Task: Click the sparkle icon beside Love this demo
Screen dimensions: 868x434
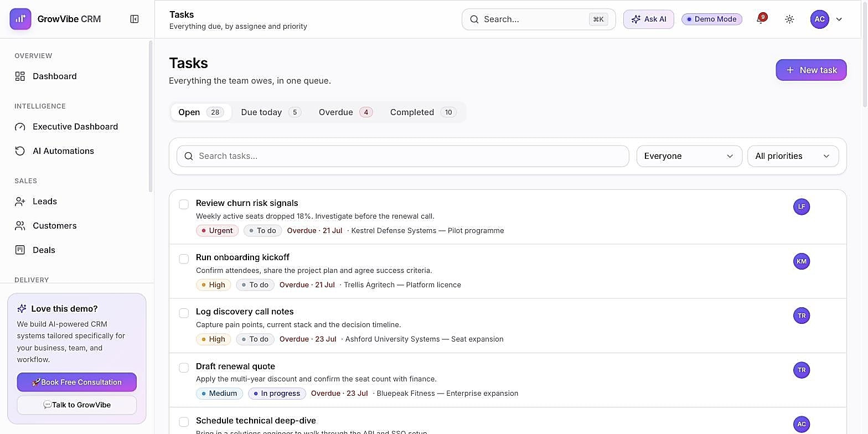Action: (x=22, y=309)
